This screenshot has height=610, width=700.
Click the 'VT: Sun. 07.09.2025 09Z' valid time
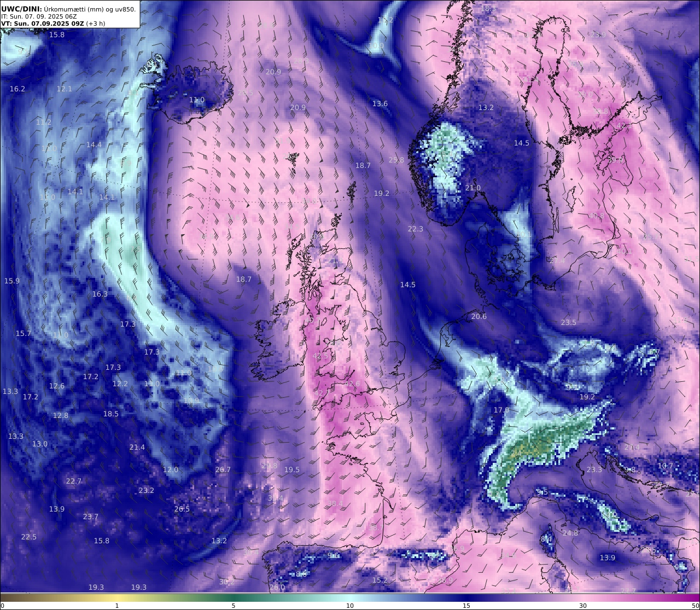coord(42,24)
